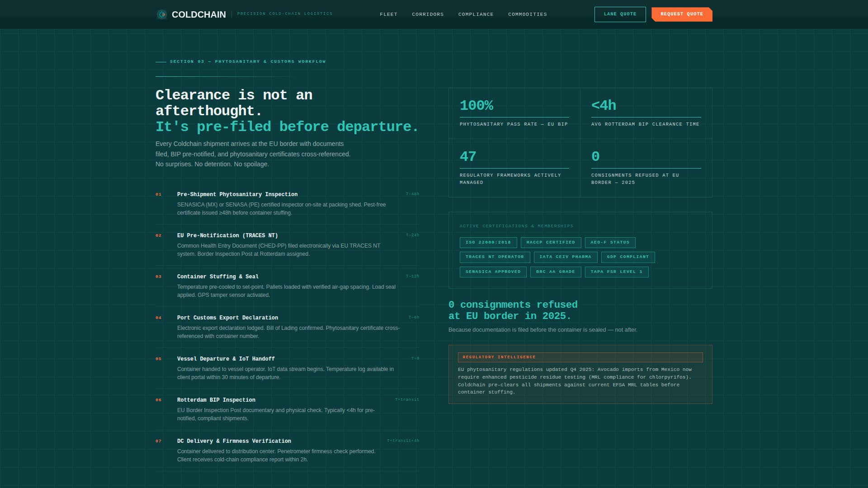Image resolution: width=868 pixels, height=488 pixels.
Task: Click step number 01 label
Action: click(158, 195)
